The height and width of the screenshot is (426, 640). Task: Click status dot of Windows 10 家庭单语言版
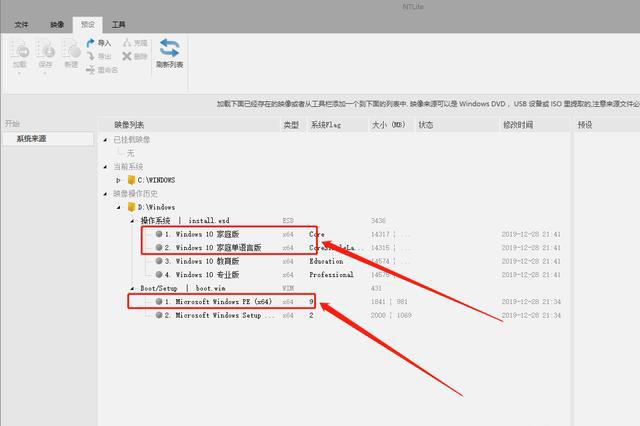click(x=159, y=247)
